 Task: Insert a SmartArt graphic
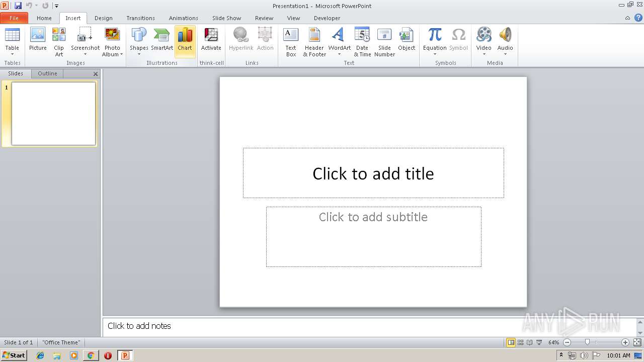[x=162, y=40]
